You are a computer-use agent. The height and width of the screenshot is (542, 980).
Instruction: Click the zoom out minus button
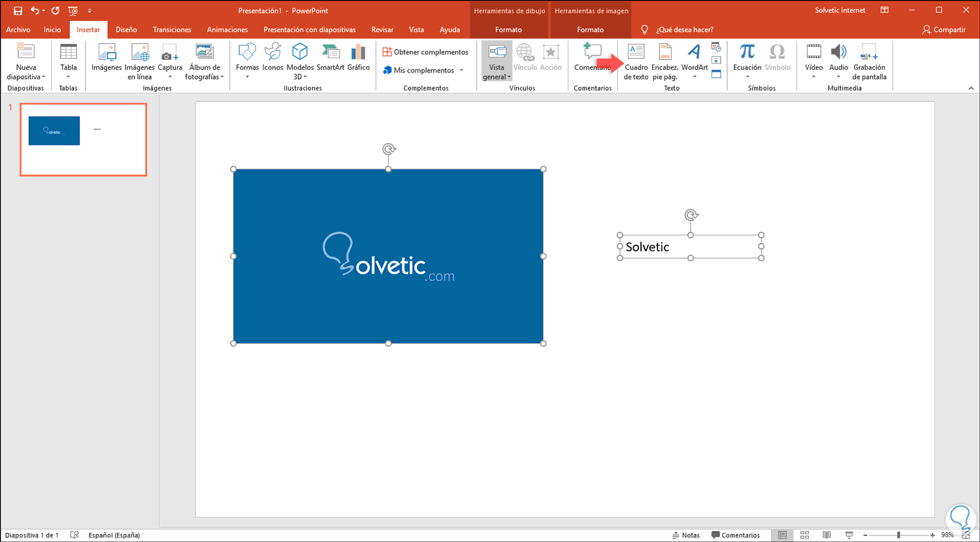(865, 535)
